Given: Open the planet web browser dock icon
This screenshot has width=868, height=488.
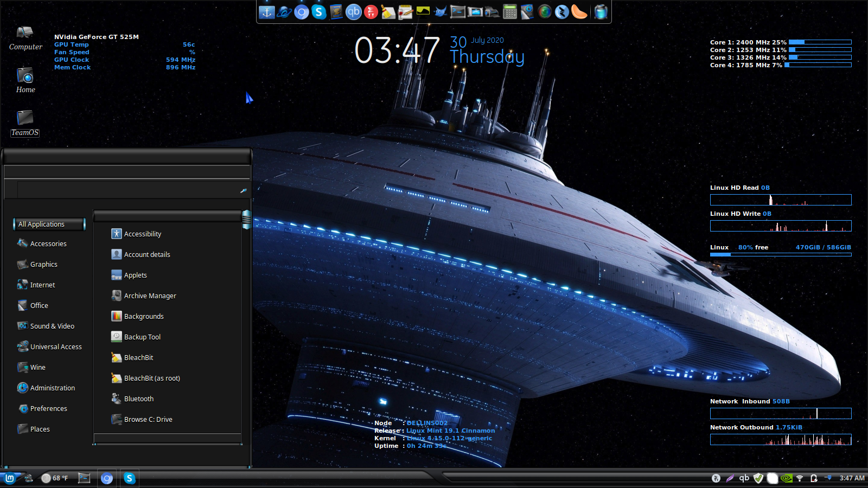Looking at the screenshot, I should point(284,12).
